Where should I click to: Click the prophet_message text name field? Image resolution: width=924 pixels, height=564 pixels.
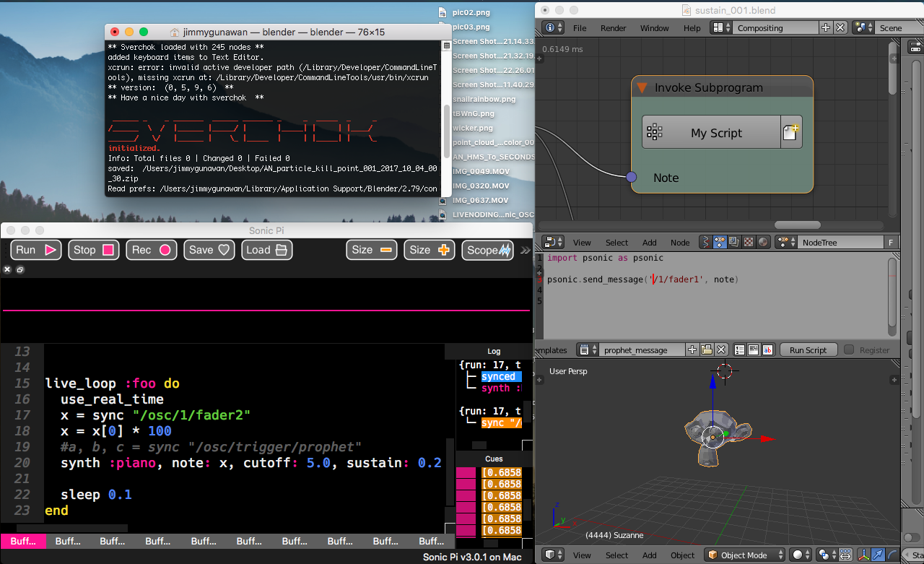642,350
